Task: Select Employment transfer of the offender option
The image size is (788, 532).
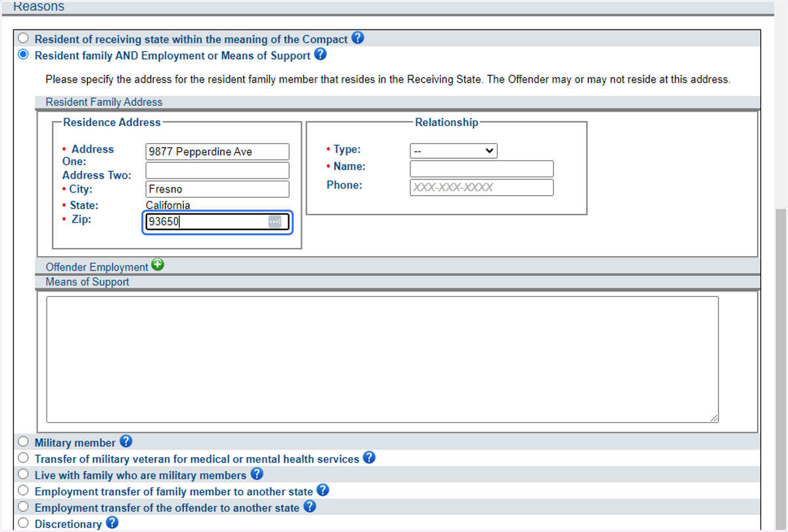Action: [24, 506]
